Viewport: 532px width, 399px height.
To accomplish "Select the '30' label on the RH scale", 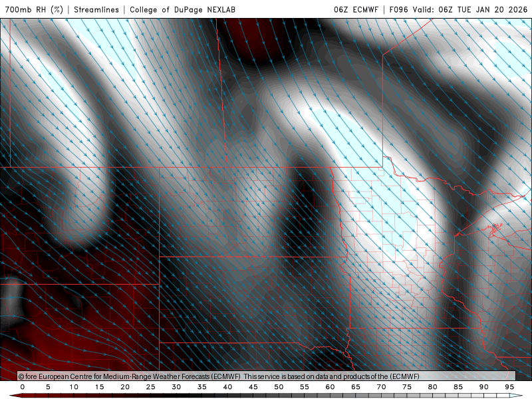I will (176, 387).
